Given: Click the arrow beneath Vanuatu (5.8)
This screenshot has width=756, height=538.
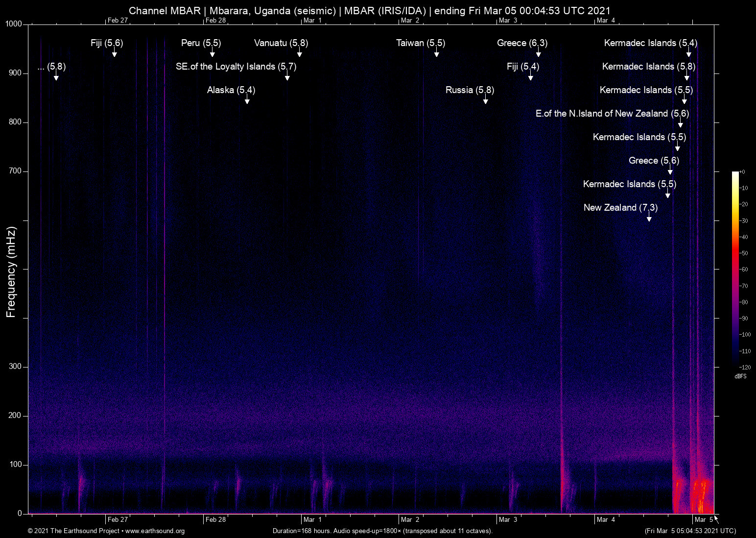Looking at the screenshot, I should 299,53.
